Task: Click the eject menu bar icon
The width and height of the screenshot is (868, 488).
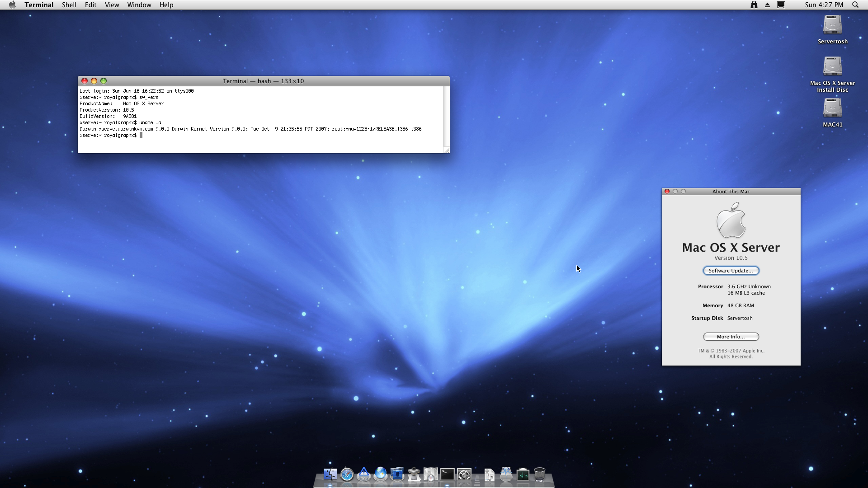Action: (x=767, y=5)
